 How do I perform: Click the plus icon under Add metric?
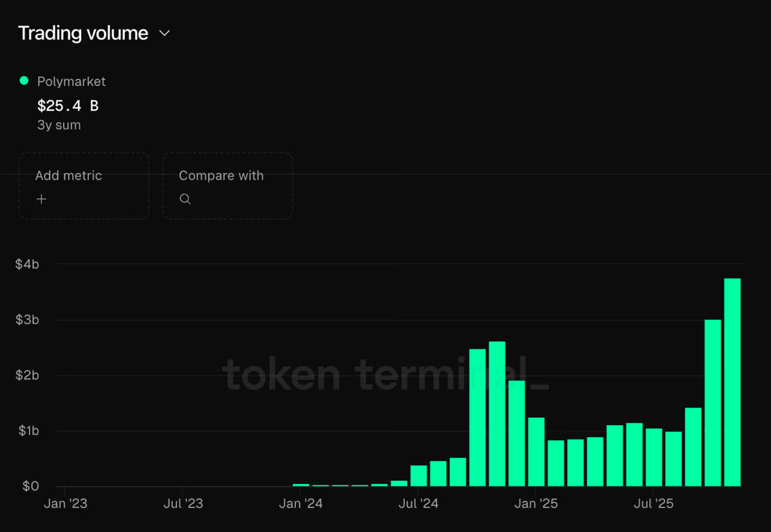(41, 199)
